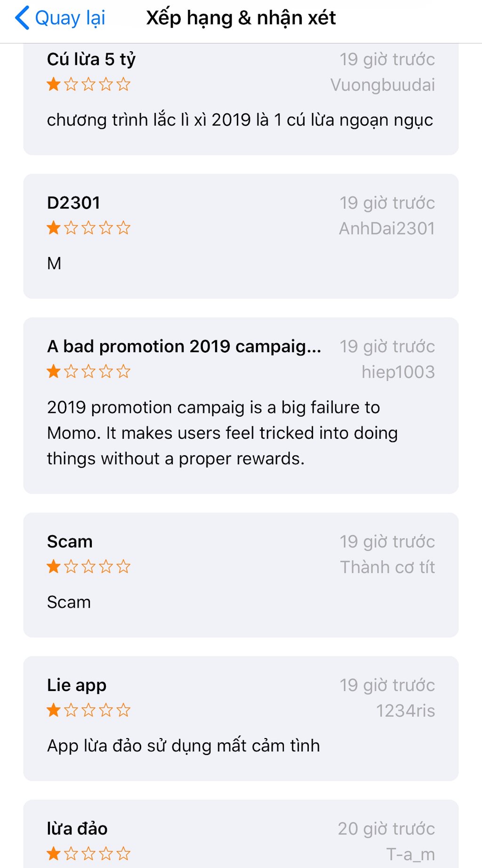Go back via 'Quay lại' link
The width and height of the screenshot is (482, 868).
tap(70, 18)
